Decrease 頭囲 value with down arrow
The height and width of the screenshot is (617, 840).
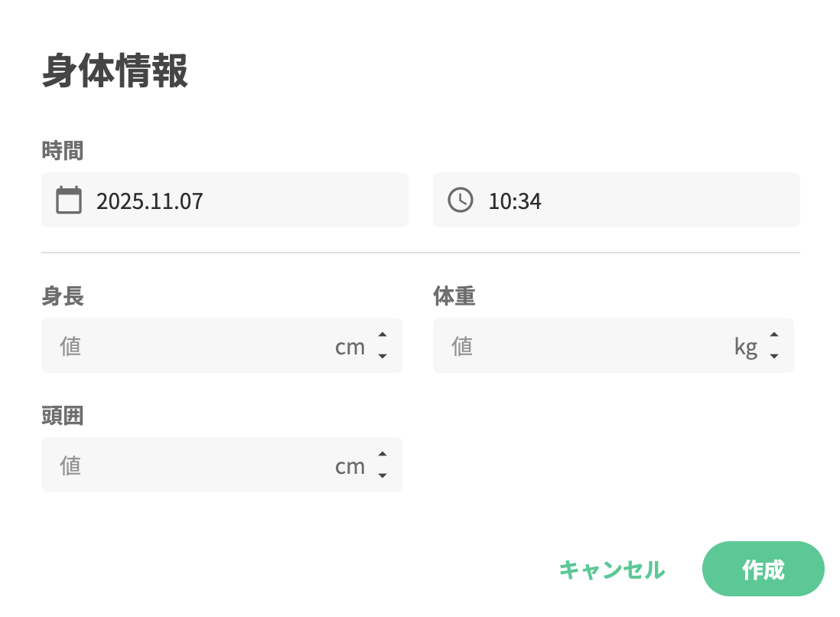[x=383, y=475]
